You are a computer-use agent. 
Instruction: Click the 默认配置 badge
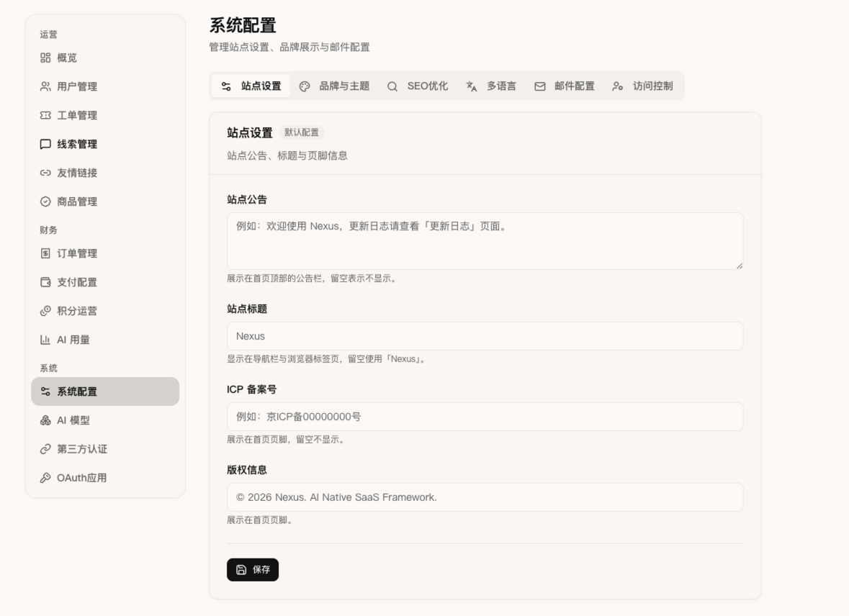coord(302,132)
